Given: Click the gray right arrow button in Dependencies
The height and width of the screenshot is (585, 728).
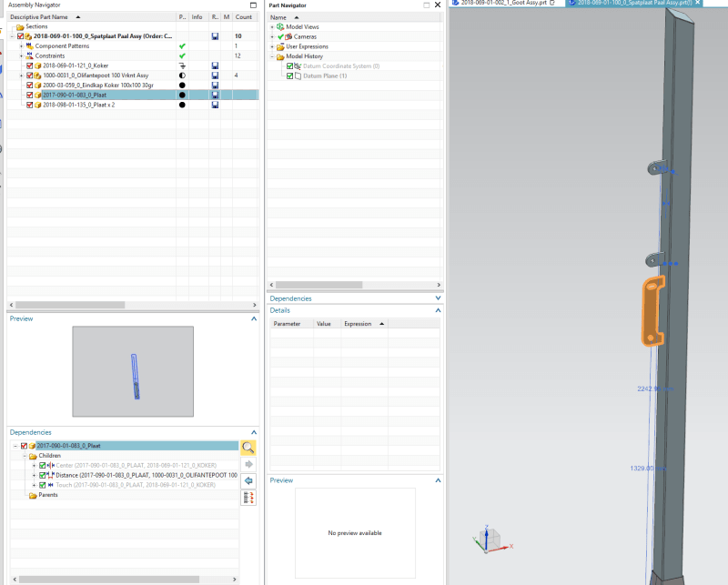Looking at the screenshot, I should [x=248, y=464].
